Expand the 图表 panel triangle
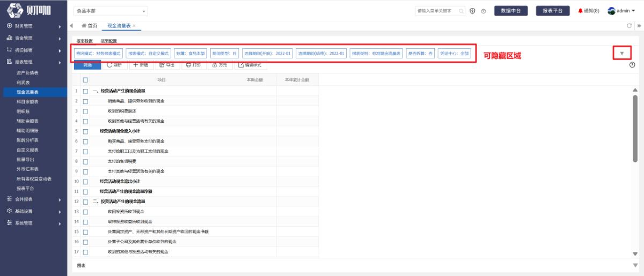The image size is (644, 276). [635, 265]
